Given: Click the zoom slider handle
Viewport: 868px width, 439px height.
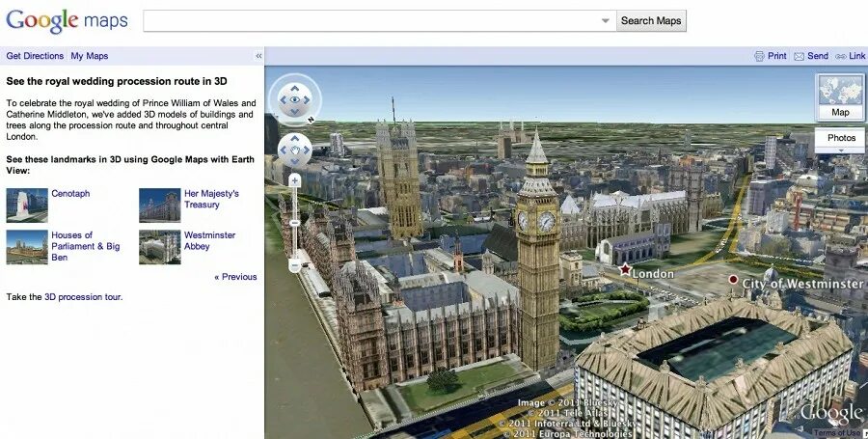Looking at the screenshot, I should [294, 223].
